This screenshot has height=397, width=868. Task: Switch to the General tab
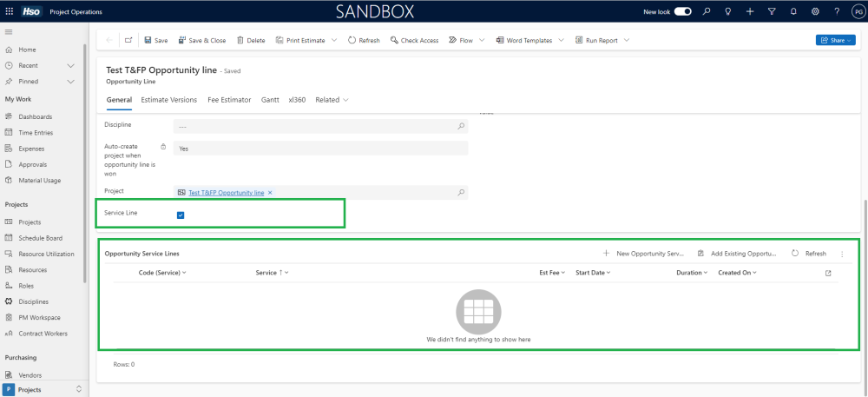[119, 100]
